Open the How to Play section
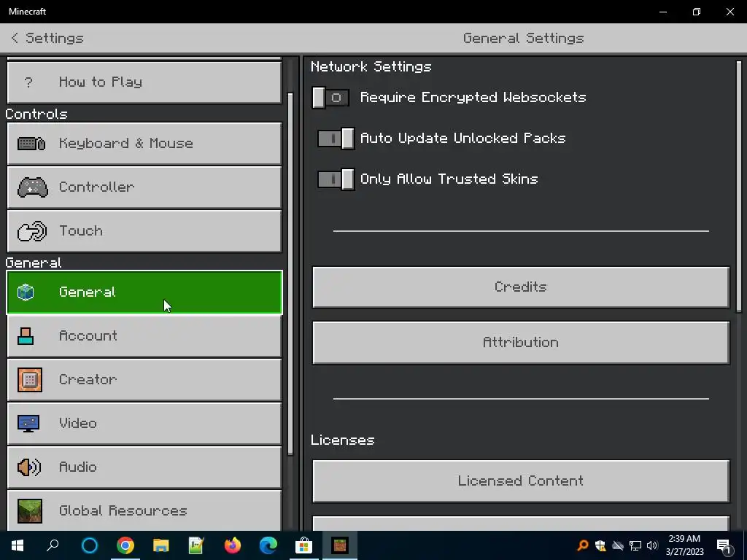747x560 pixels. (x=144, y=82)
